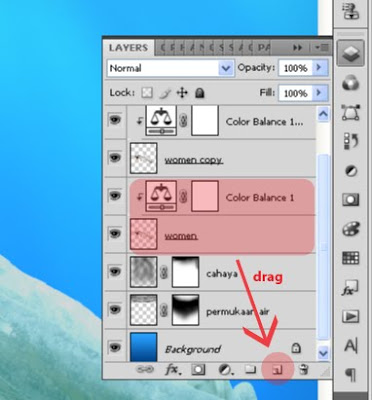This screenshot has width=372, height=400.
Task: Hide the cahaya layer
Action: point(115,272)
